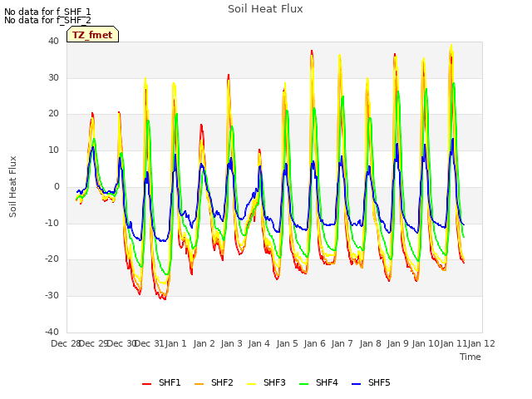532x399 pixels.
Task: Click the 'Jan 5' x-axis tick label
Action: (x=287, y=343)
